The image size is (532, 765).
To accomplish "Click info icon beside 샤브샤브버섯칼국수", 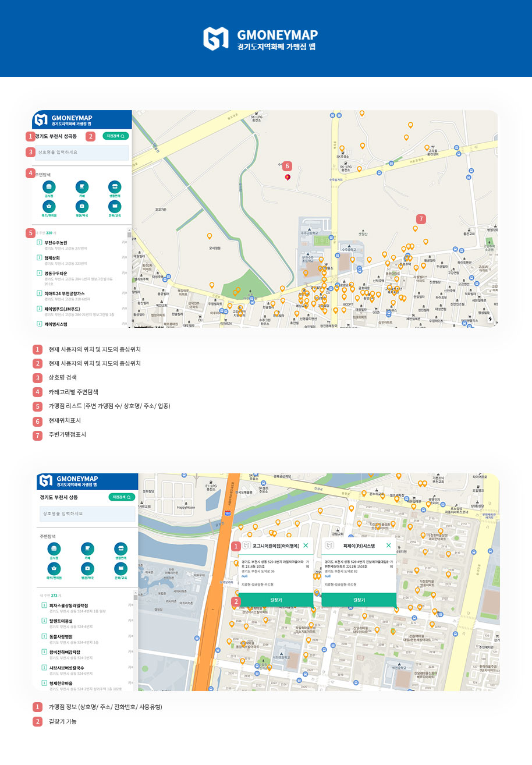I will tap(44, 668).
